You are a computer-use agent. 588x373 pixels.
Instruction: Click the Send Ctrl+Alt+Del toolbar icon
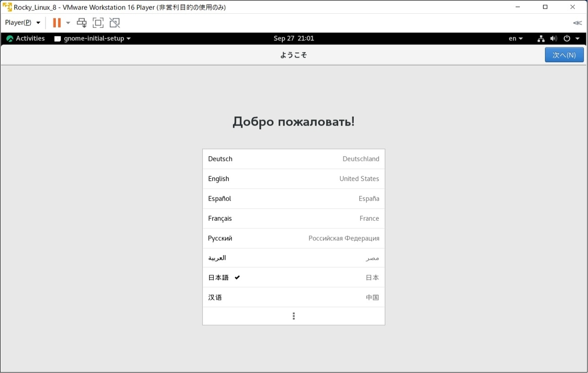81,23
